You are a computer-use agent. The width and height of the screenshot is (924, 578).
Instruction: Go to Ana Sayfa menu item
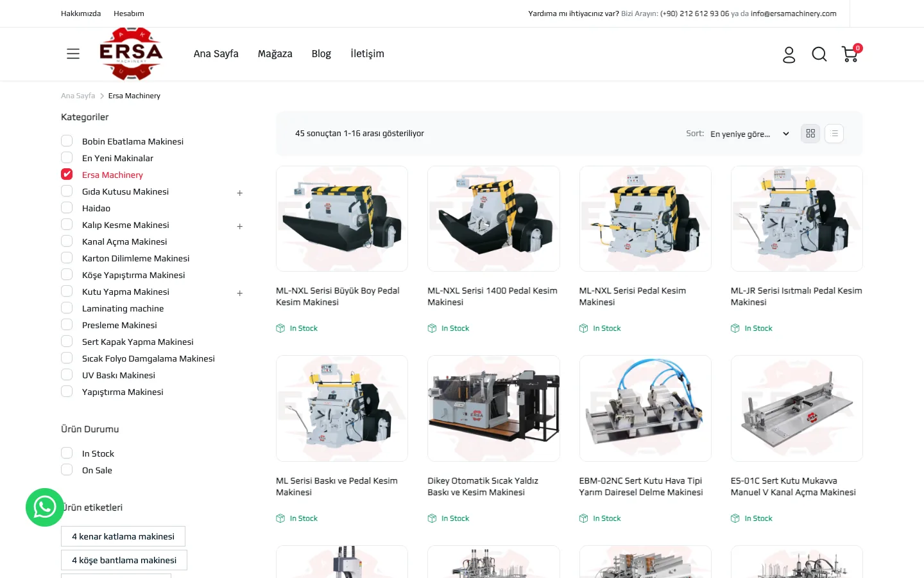click(x=216, y=54)
